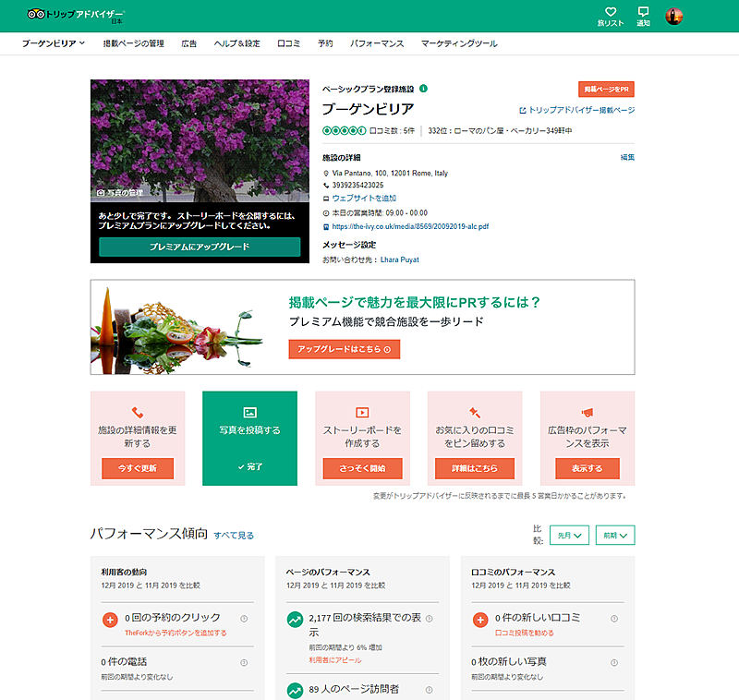Click the ウェブサイトを追加 link
The width and height of the screenshot is (739, 700).
pyautogui.click(x=364, y=199)
